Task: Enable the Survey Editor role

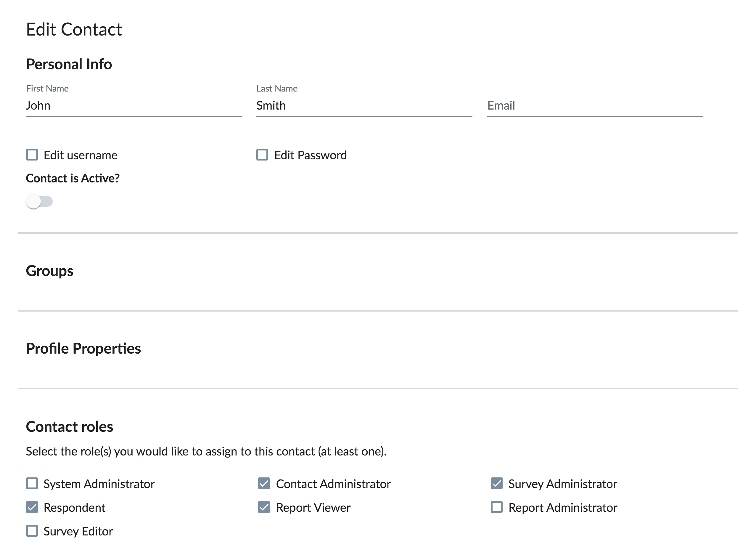Action: tap(32, 531)
